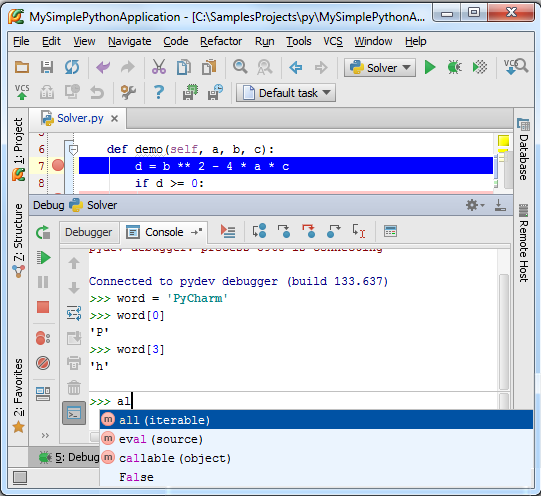This screenshot has width=541, height=496.
Task: Toggle the breakpoint on line 7
Action: [58, 166]
